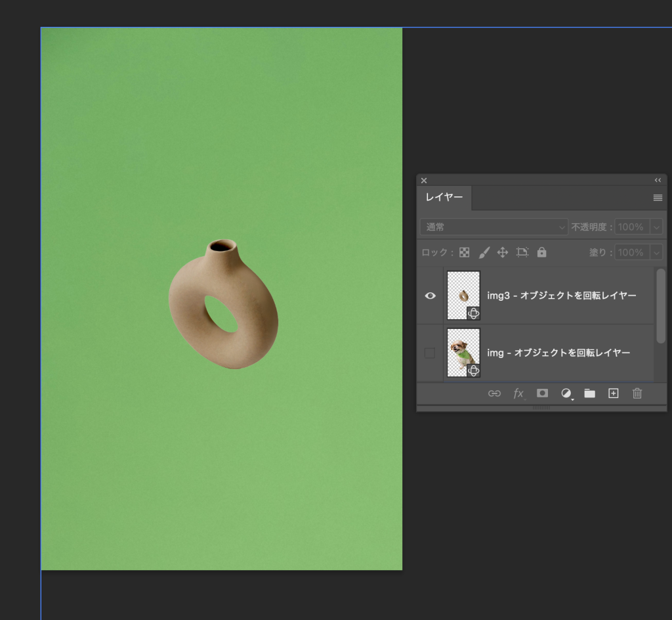Click the link layers icon
The image size is (672, 620).
(x=494, y=393)
